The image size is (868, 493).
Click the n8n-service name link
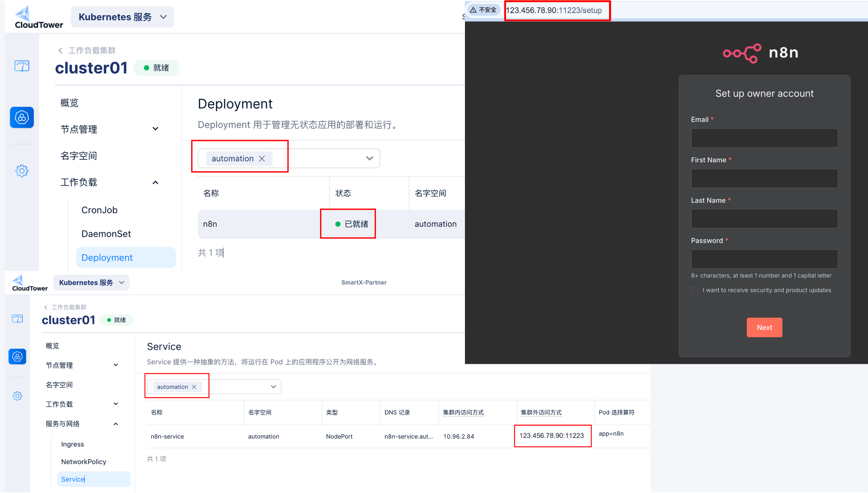(x=167, y=436)
